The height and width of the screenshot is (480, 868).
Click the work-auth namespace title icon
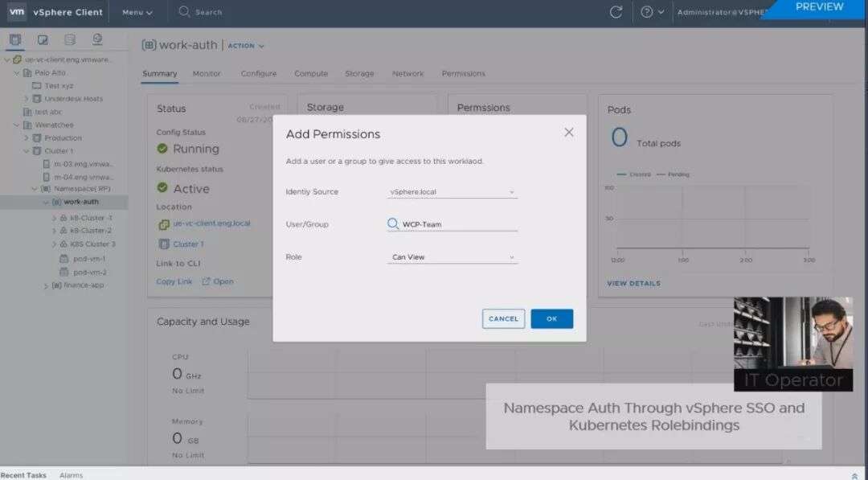(149, 45)
